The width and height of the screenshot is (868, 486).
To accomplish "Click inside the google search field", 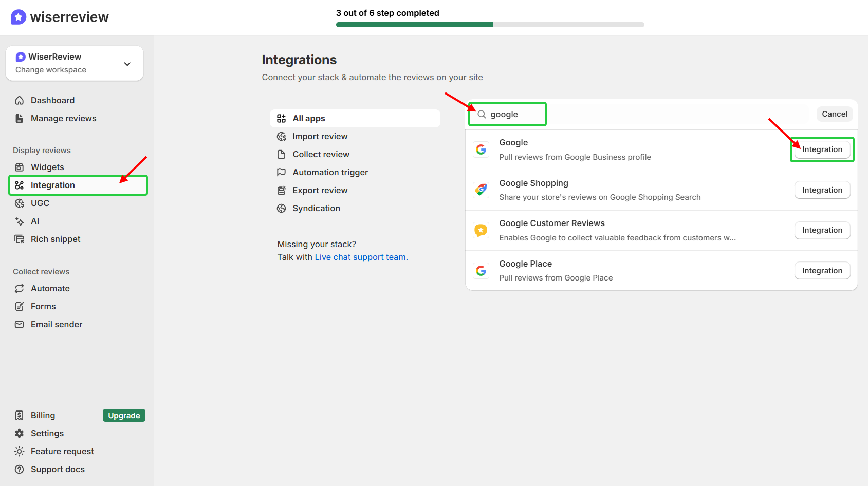I will 514,114.
